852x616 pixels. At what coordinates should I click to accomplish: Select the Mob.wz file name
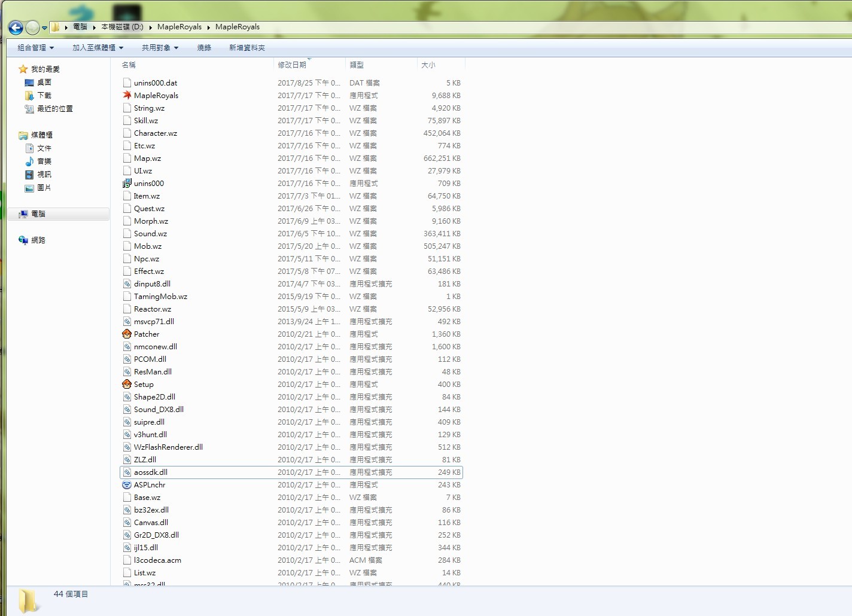148,246
